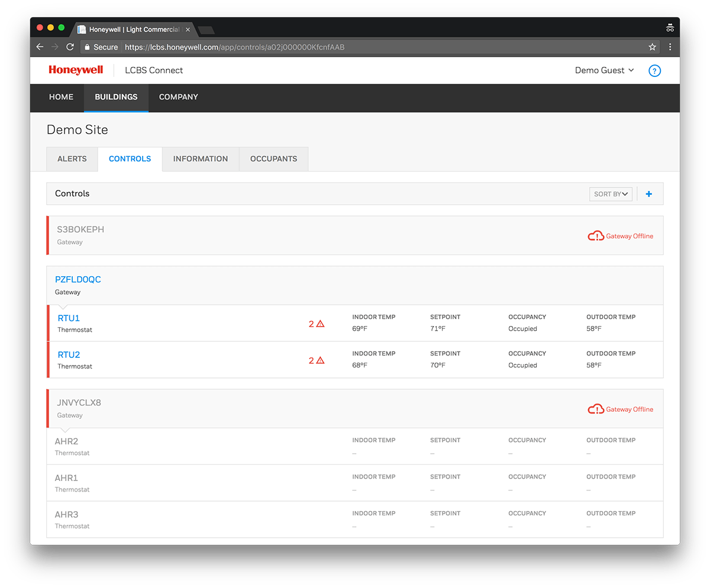Screen dimensions: 710x588
Task: Click the blue plus to add a control
Action: click(648, 193)
